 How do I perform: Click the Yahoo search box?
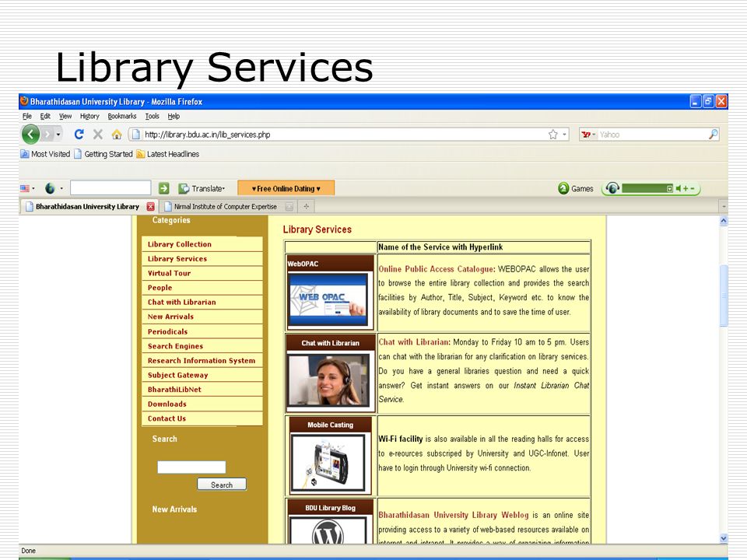(x=652, y=135)
